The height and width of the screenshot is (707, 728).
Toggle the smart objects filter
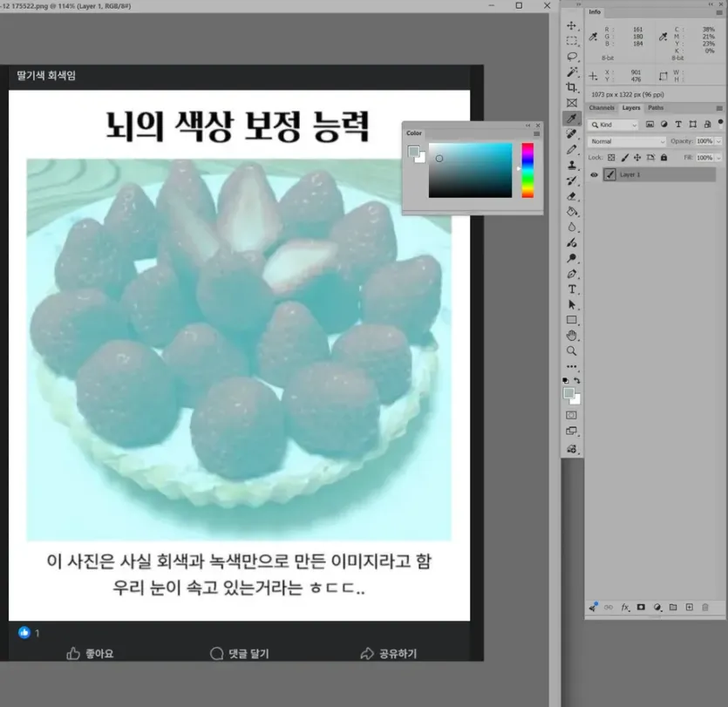click(707, 125)
